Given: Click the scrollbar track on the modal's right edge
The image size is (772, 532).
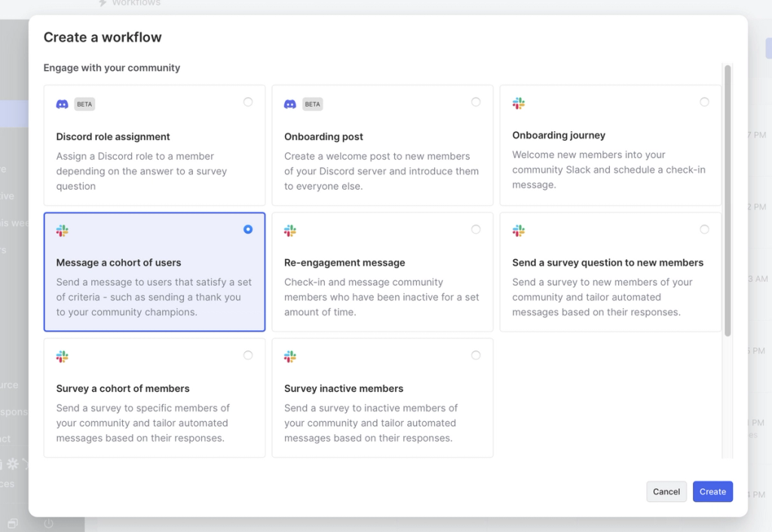Looking at the screenshot, I should [x=726, y=264].
